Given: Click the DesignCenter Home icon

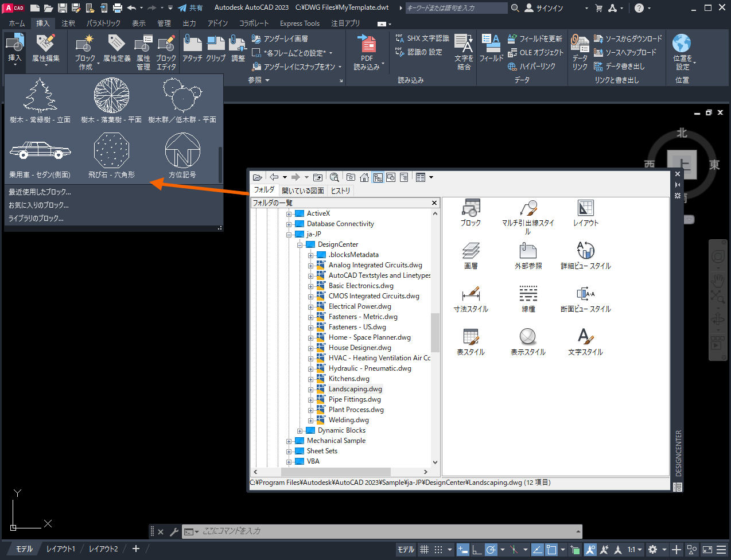Looking at the screenshot, I should click(x=364, y=177).
